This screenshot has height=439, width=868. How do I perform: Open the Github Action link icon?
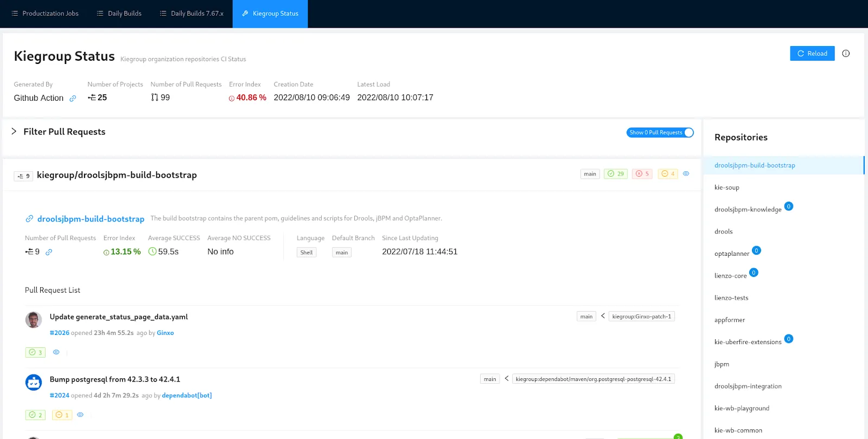point(73,98)
